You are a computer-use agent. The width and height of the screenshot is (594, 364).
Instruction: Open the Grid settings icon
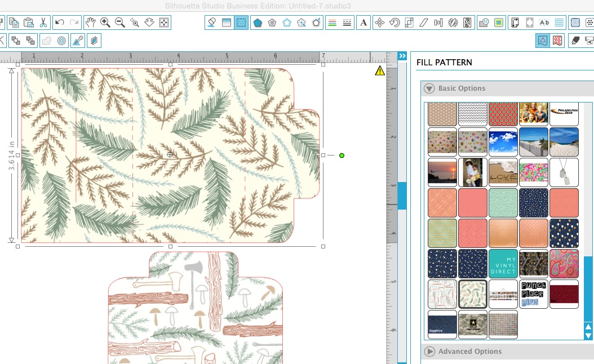click(559, 23)
